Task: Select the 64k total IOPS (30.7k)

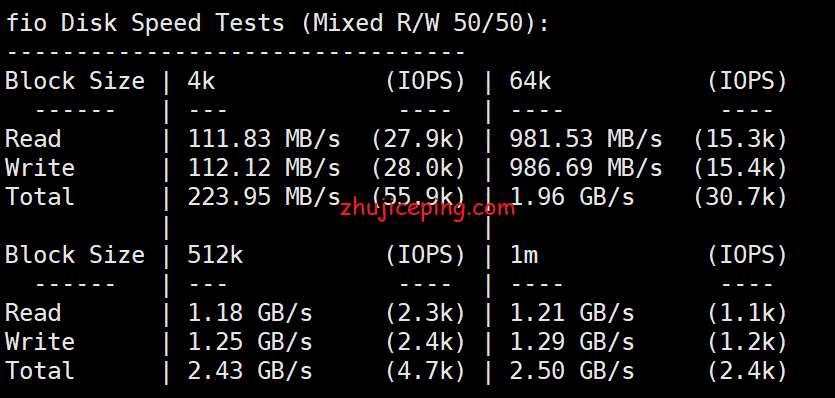Action: (x=741, y=197)
